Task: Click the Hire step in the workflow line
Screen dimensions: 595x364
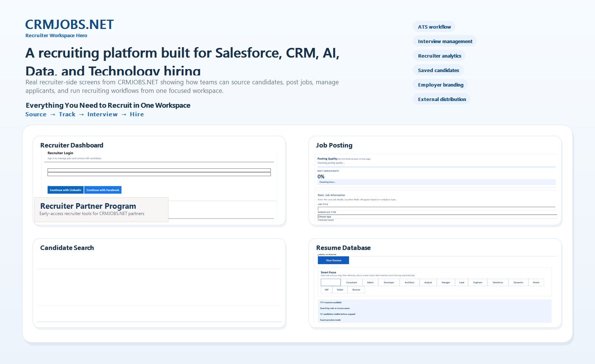Action: click(x=137, y=114)
